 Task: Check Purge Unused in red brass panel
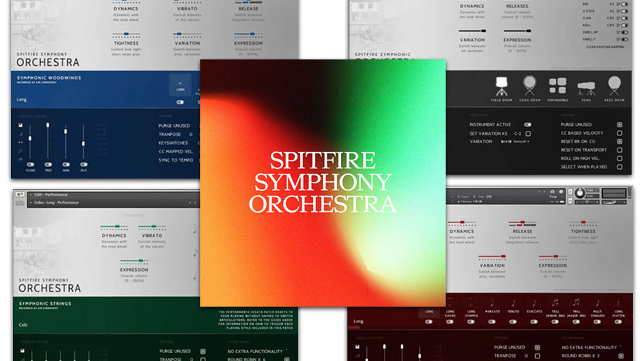537,347
